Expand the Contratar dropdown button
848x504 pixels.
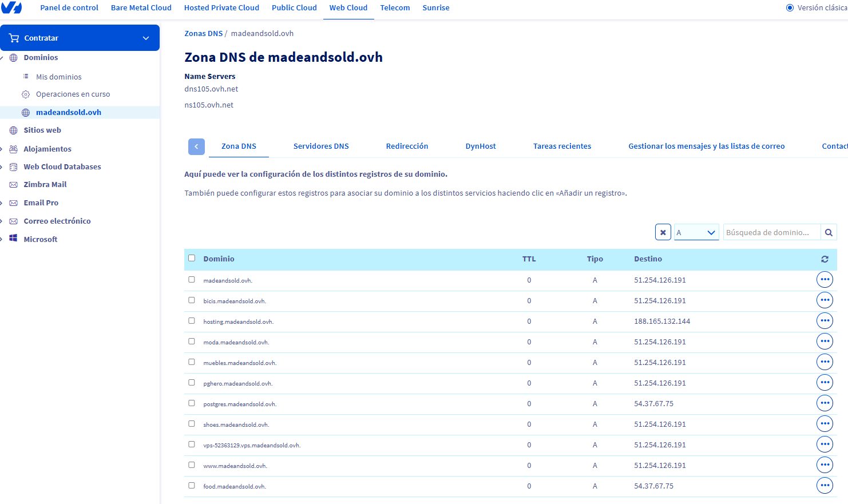pos(146,38)
